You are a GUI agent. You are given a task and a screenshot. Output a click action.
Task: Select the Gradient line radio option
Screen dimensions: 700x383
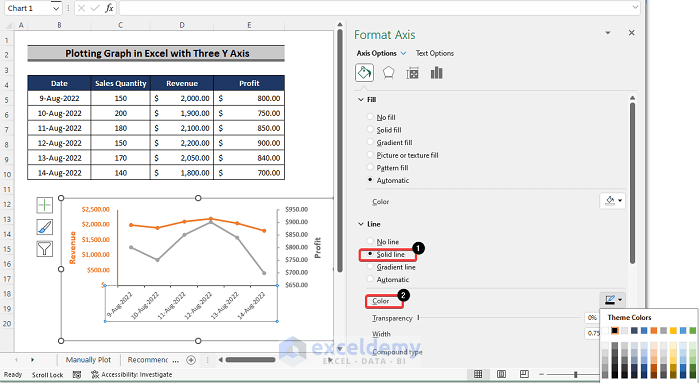(370, 266)
